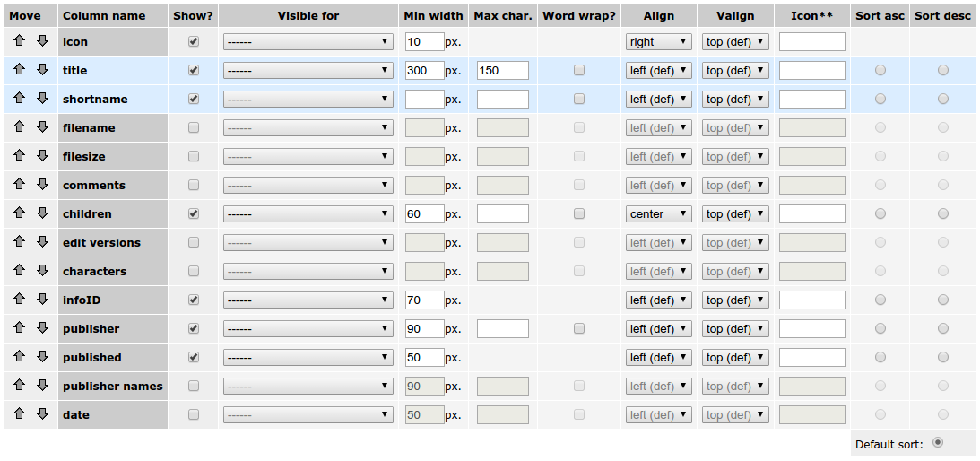Move the children column up

[x=20, y=213]
